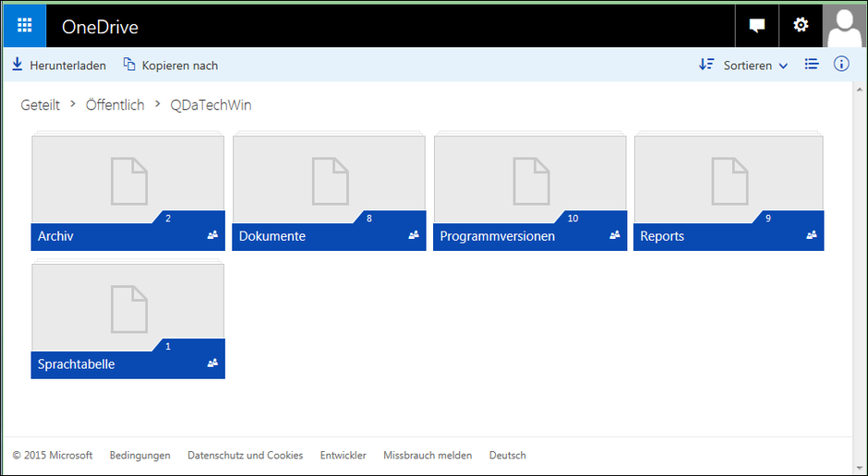Open the Sprachtabelle folder
868x476 pixels.
(x=127, y=319)
